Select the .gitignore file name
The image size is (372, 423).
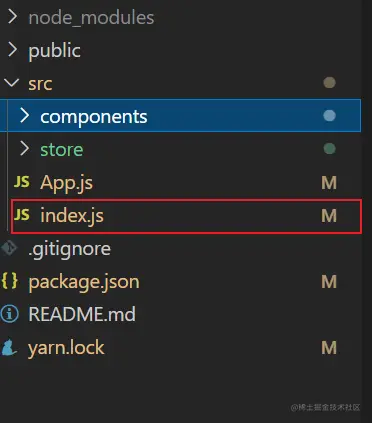[69, 250]
